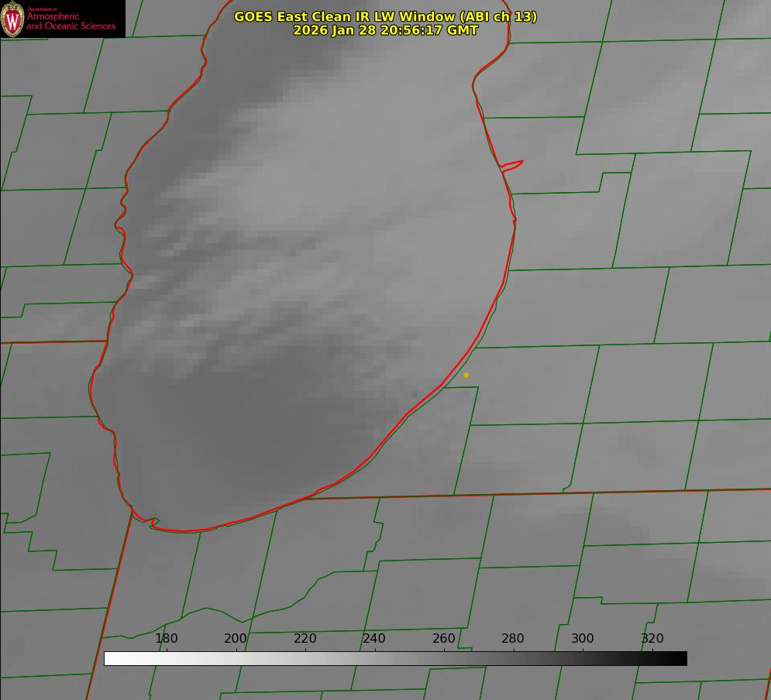This screenshot has height=700, width=771.
Task: Click the black end of the colorbar
Action: click(x=681, y=658)
